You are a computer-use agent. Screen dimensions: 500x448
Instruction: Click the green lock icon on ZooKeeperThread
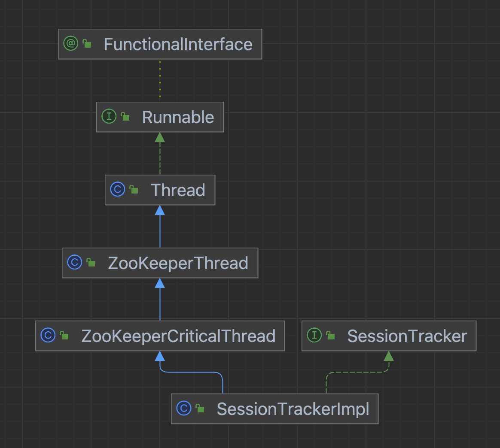[x=91, y=263]
